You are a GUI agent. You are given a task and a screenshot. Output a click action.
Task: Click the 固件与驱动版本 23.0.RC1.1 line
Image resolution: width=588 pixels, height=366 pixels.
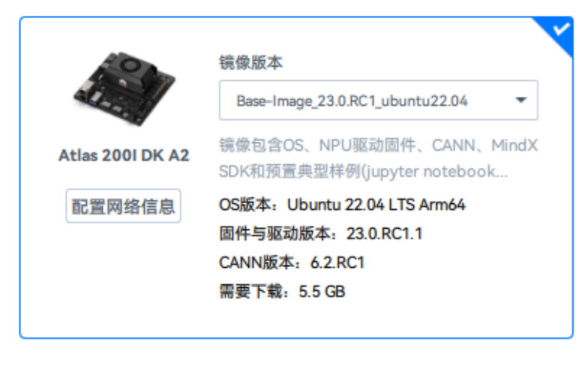point(321,233)
